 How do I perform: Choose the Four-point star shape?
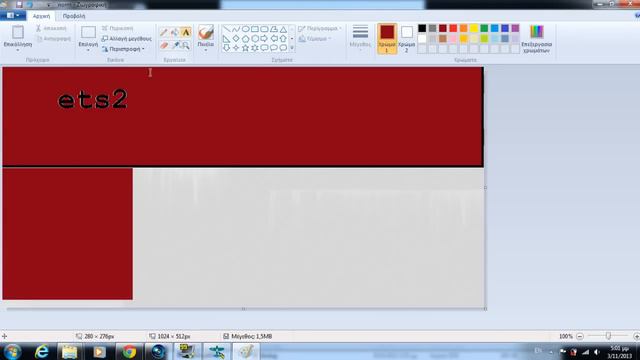tap(236, 48)
